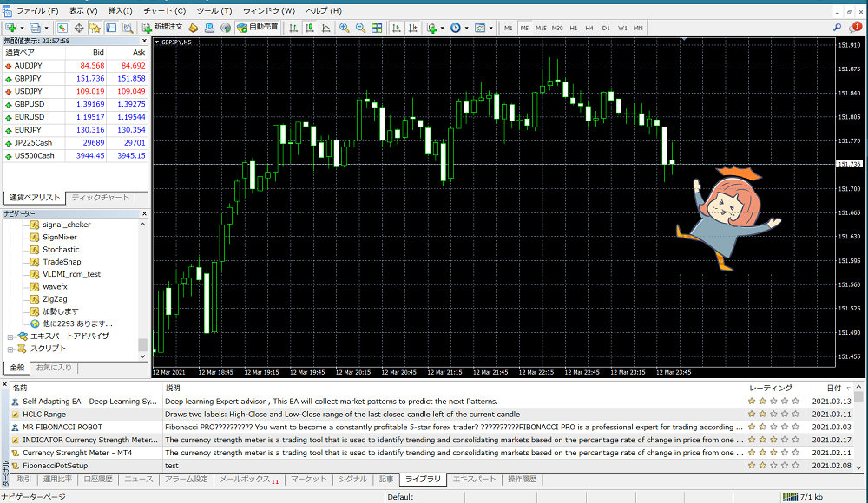The width and height of the screenshot is (868, 503).
Task: Expand the profiles dropdown arrow
Action: tap(47, 29)
